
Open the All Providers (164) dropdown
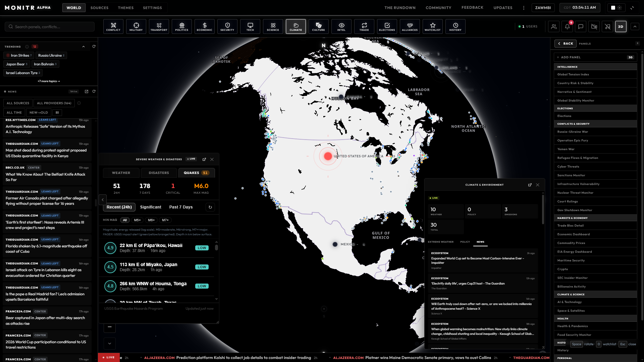pyautogui.click(x=54, y=103)
